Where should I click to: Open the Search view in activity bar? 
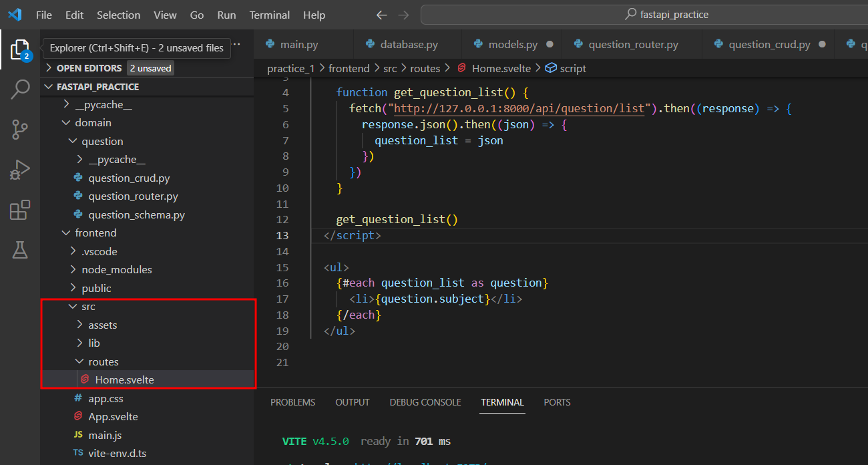(20, 89)
